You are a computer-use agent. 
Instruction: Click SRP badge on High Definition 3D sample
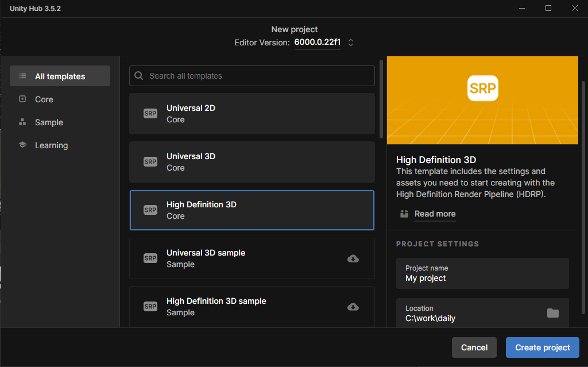[150, 307]
